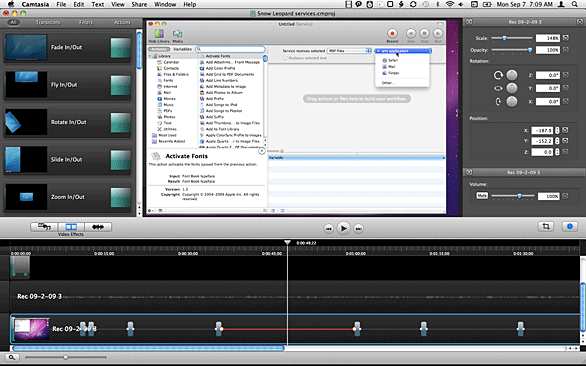Open the Apple menu

coord(11,4)
